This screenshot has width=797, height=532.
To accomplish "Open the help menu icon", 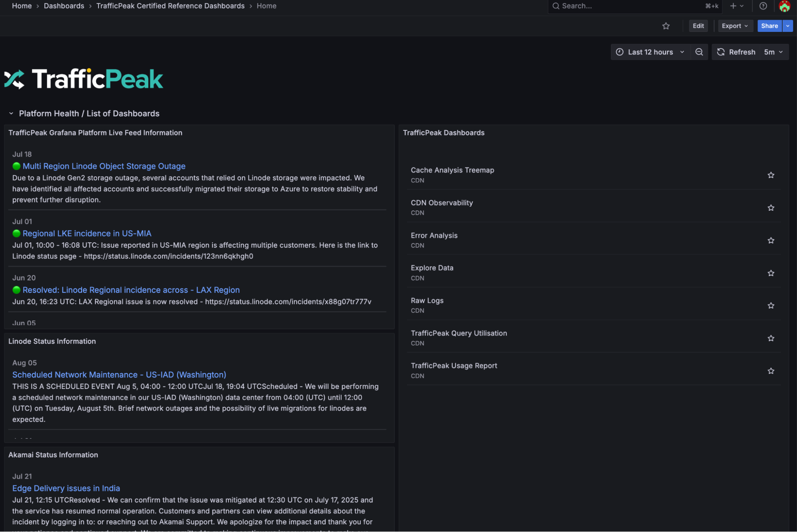I will click(x=763, y=6).
